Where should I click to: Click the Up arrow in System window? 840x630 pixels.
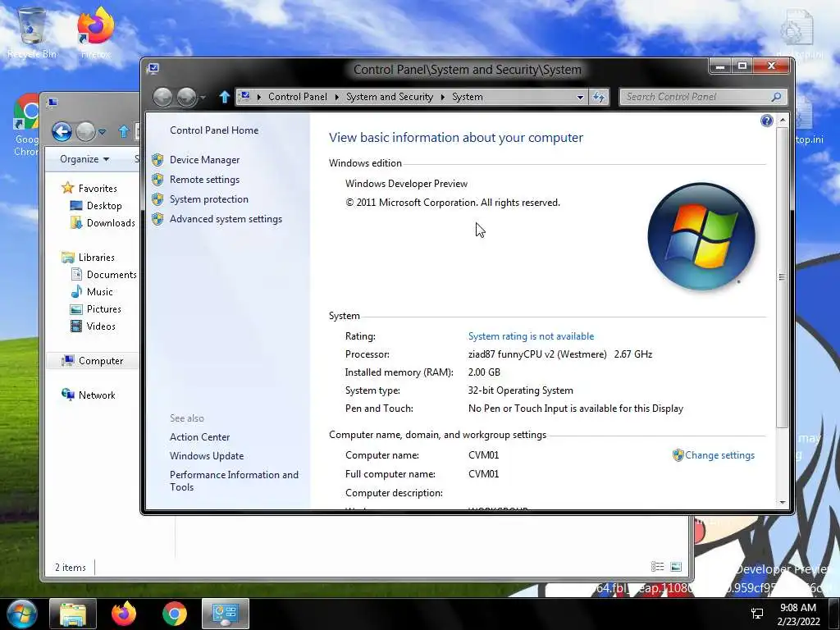(225, 97)
